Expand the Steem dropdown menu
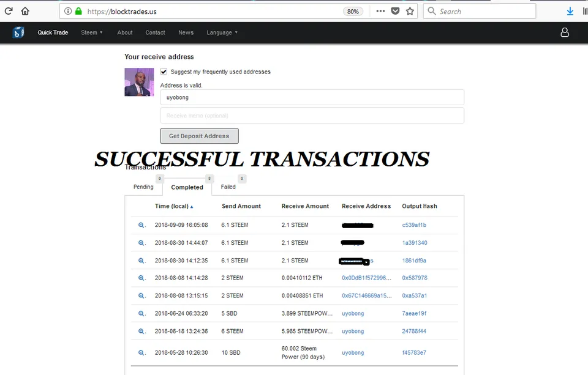 [92, 32]
